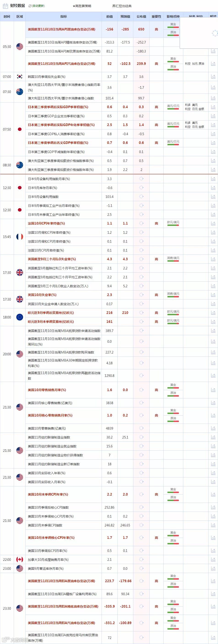Click forecast value -179.66 for EIA原油库存
Screen dimensions: 218x644
125,581
